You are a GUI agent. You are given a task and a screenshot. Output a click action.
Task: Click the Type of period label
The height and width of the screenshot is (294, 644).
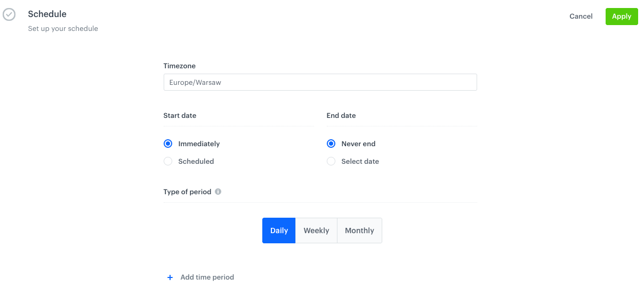pyautogui.click(x=187, y=192)
